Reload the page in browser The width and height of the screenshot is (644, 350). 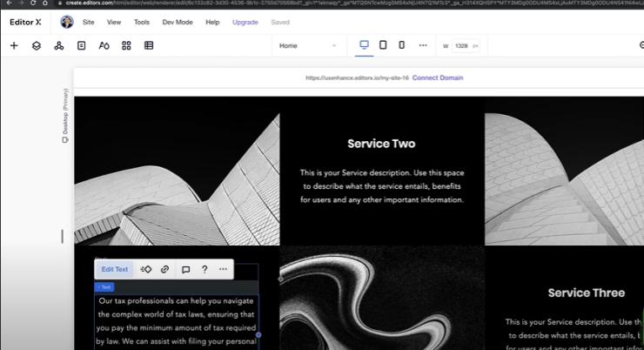[33, 3]
